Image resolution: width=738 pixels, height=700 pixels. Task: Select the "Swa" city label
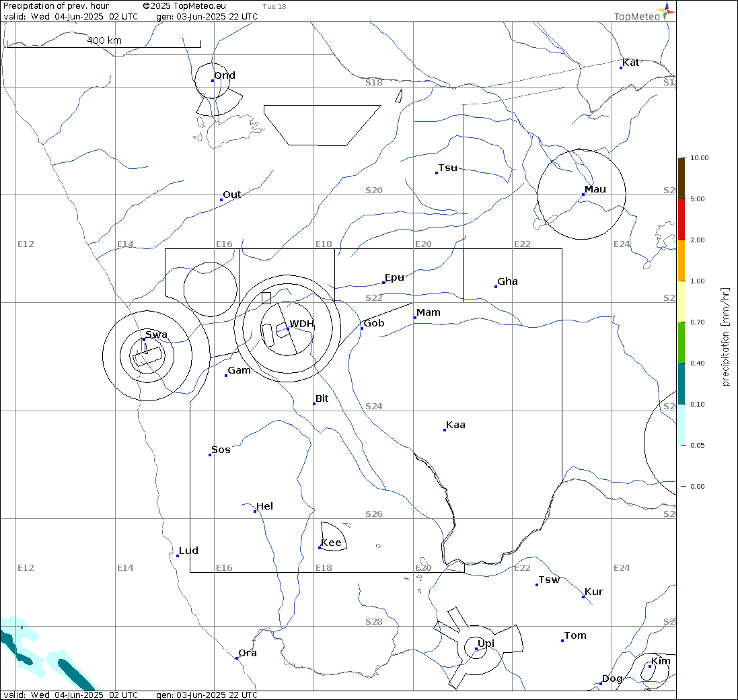coord(156,335)
